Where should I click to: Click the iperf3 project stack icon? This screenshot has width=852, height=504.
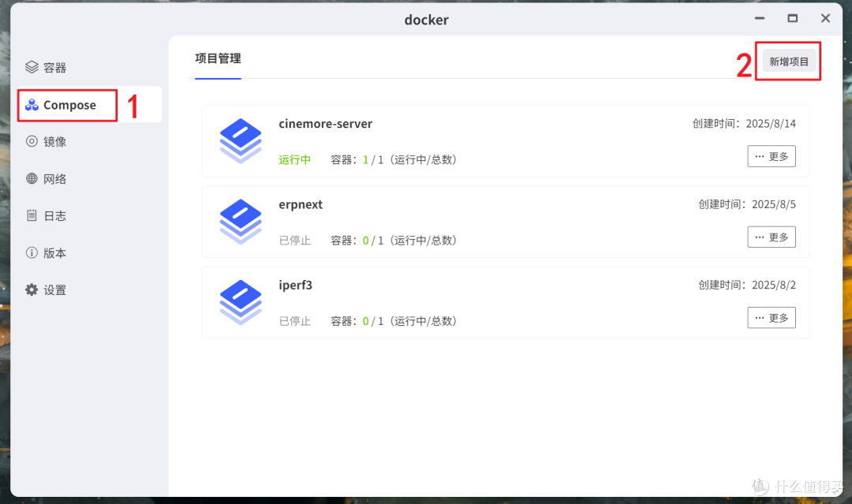(x=241, y=302)
